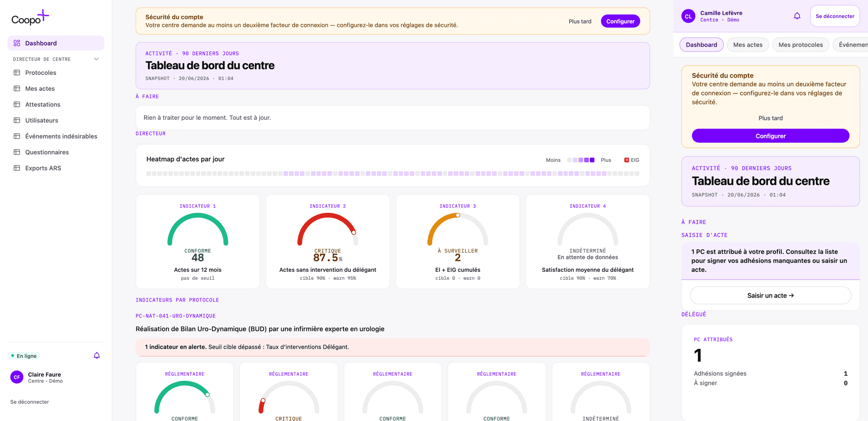Click the Mes actes sidebar icon
The image size is (868, 421).
17,88
